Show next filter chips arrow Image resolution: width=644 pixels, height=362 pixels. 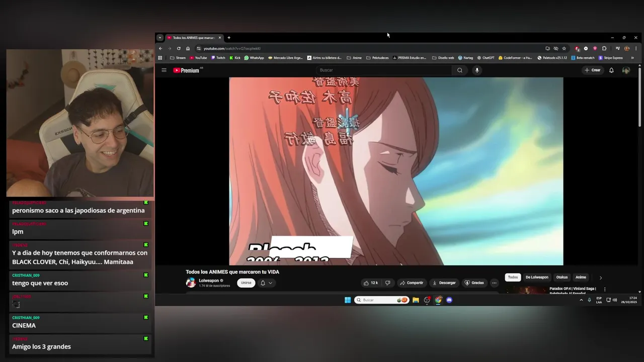coord(600,278)
